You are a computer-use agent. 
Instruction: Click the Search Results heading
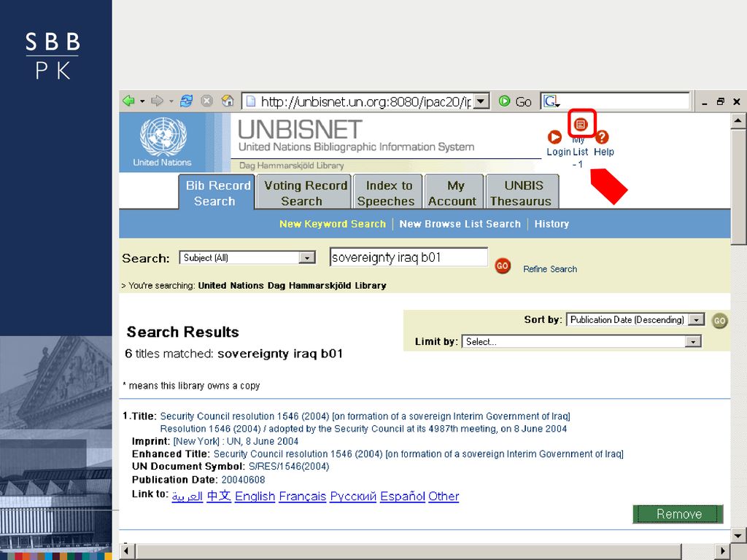[183, 332]
